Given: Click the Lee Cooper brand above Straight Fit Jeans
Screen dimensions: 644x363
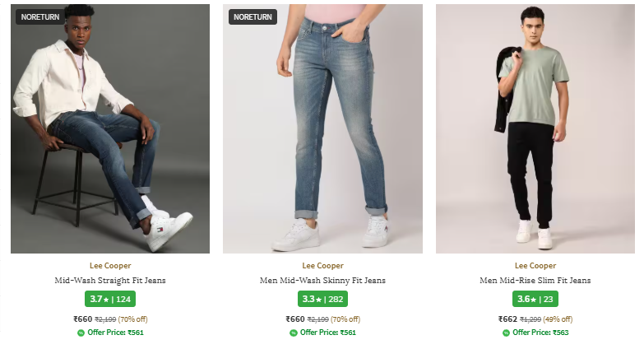Looking at the screenshot, I should 110,266.
